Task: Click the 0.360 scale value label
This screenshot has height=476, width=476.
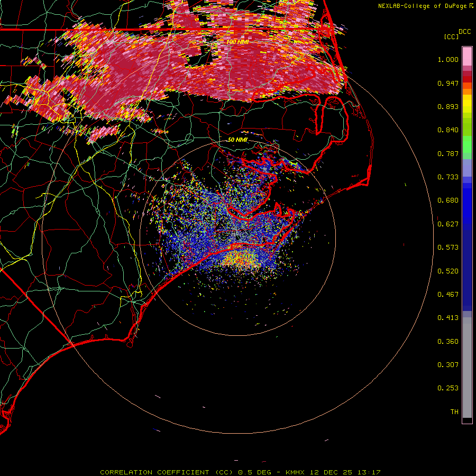Action: tap(448, 342)
